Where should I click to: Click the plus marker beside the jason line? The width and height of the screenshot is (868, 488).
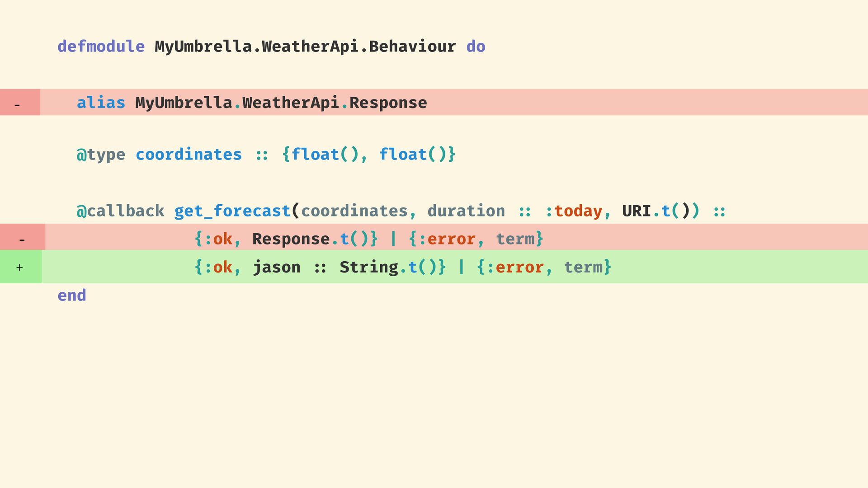(19, 267)
